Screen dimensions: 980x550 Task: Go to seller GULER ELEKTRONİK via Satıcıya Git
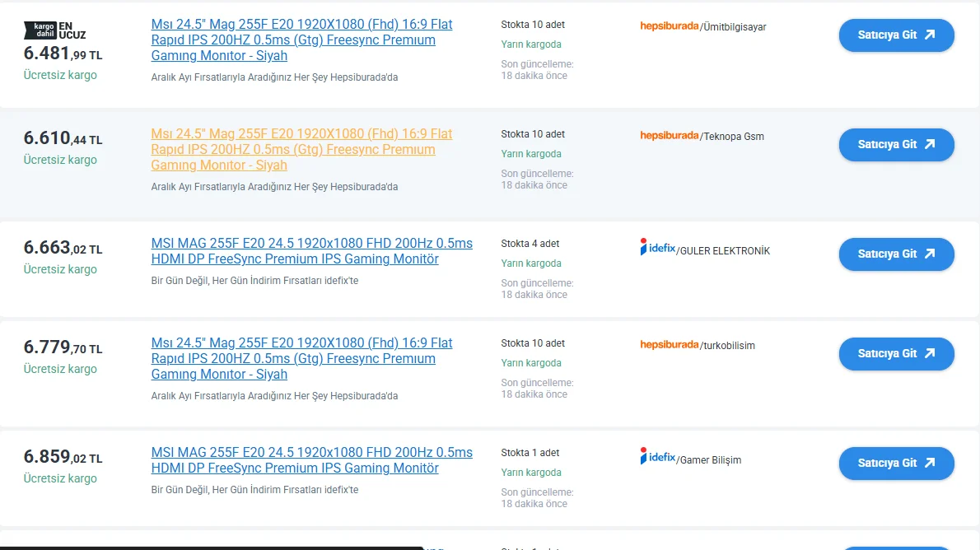896,254
